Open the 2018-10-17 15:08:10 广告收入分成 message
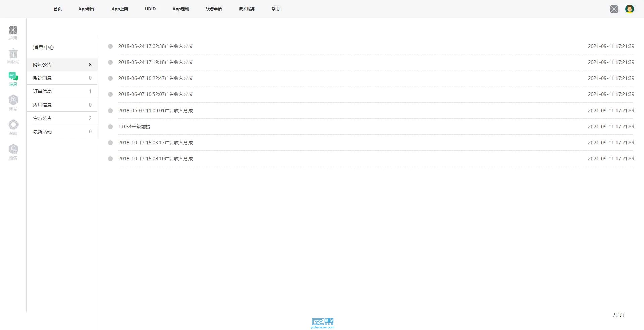644x330 pixels. (x=156, y=159)
